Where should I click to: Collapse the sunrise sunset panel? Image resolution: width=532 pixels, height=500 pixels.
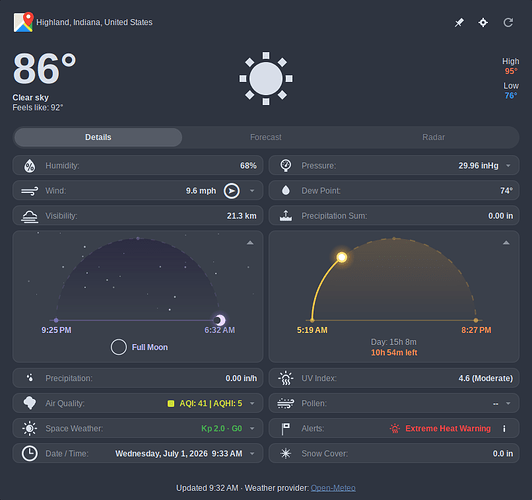[x=506, y=243]
